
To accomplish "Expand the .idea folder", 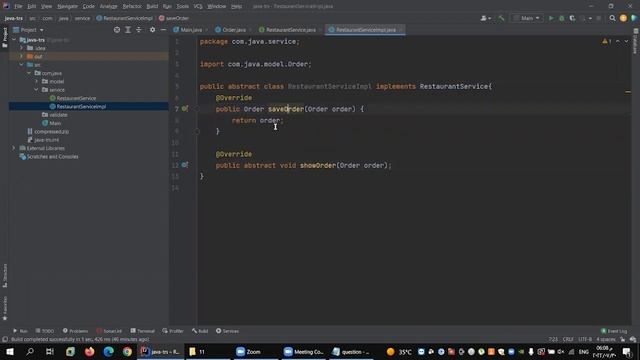I will pos(22,48).
